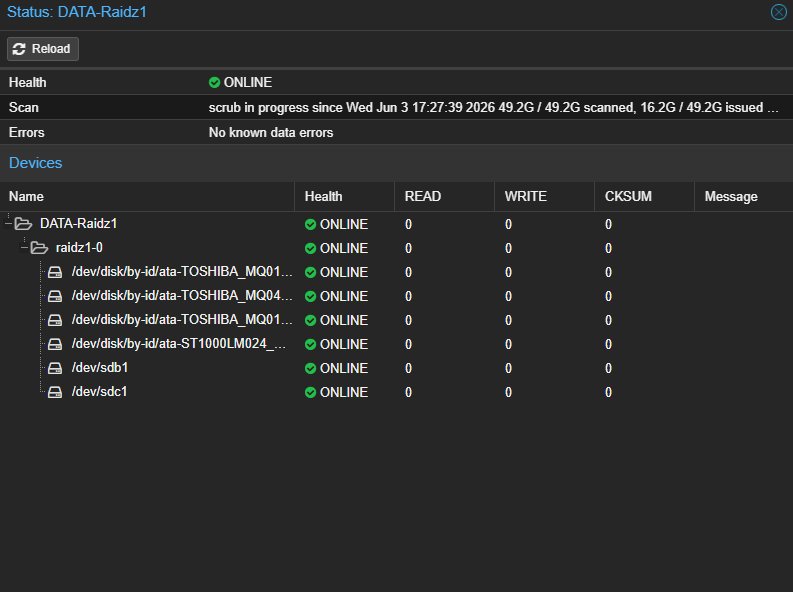The height and width of the screenshot is (592, 793).
Task: Click the disk icon beside ata-ST1000LM024
Action: (x=55, y=344)
